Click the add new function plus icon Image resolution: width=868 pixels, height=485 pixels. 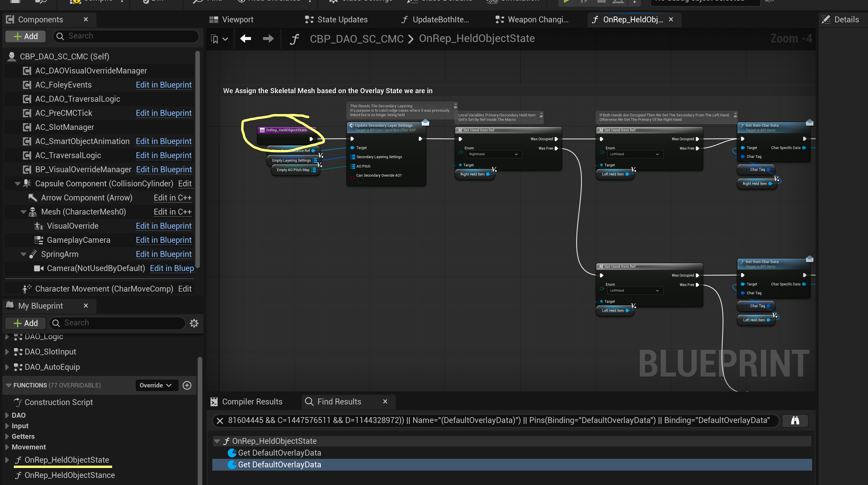[x=187, y=385]
